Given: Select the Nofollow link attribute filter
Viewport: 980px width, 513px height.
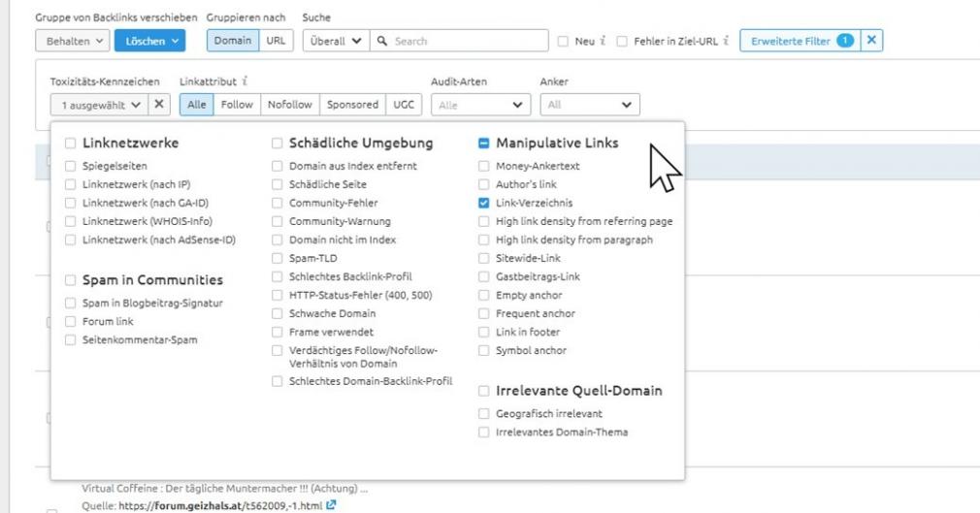Looking at the screenshot, I should (289, 105).
